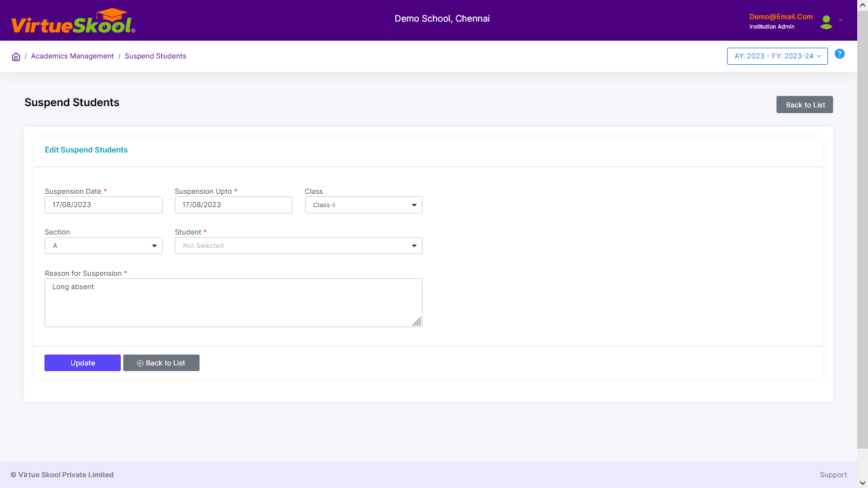868x488 pixels.
Task: Click Virtue Skool Private Limited footer text
Action: (x=62, y=475)
